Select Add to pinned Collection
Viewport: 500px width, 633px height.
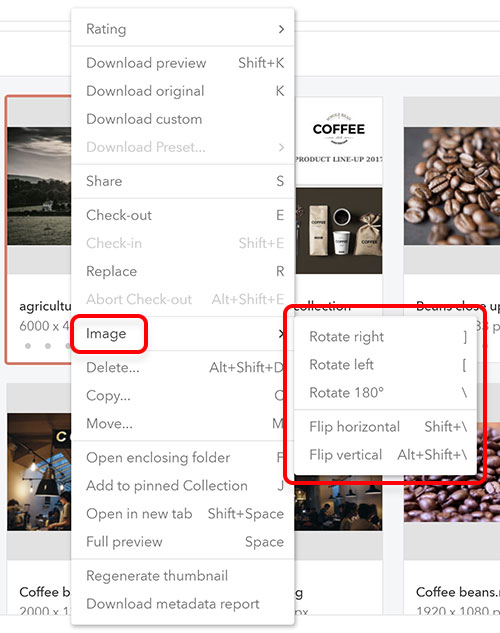click(183, 486)
